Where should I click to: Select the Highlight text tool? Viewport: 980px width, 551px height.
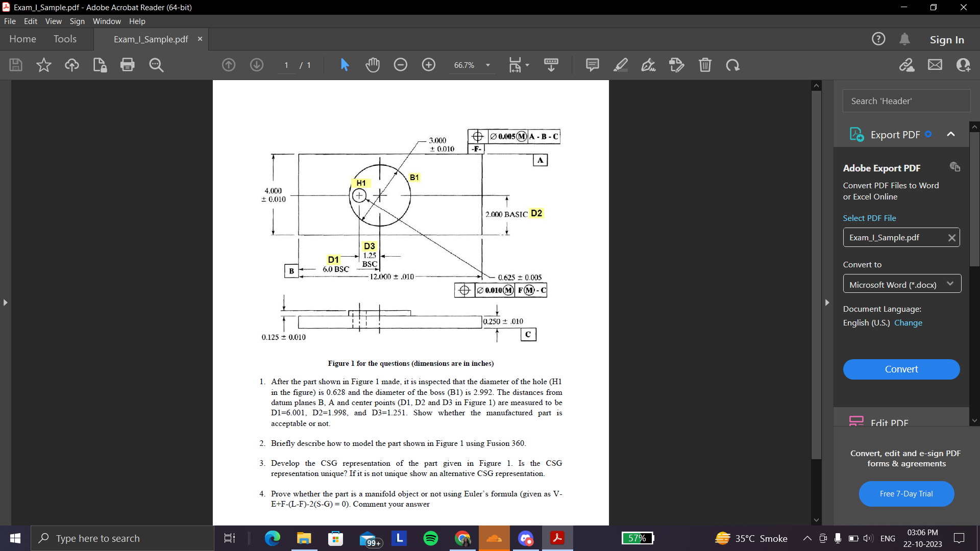pos(620,65)
